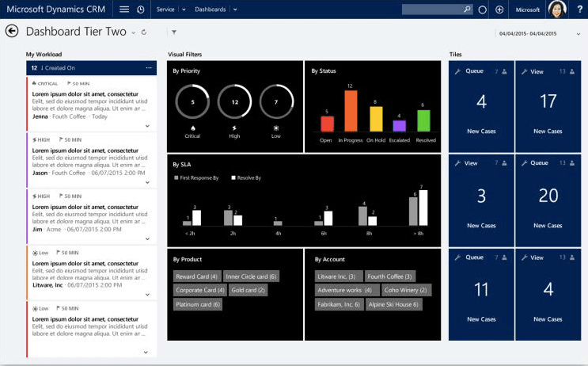Open recent items clock icon

pyautogui.click(x=140, y=10)
